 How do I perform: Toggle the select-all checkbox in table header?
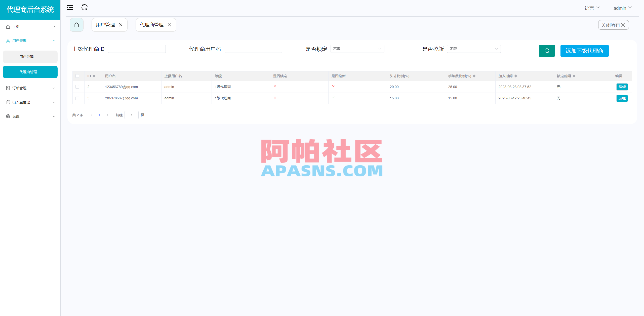tap(77, 76)
